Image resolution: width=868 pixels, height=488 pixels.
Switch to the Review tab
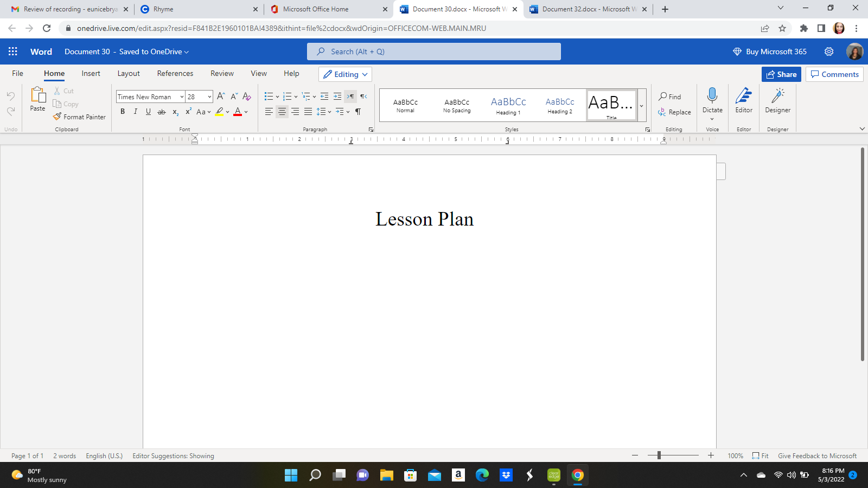click(222, 73)
